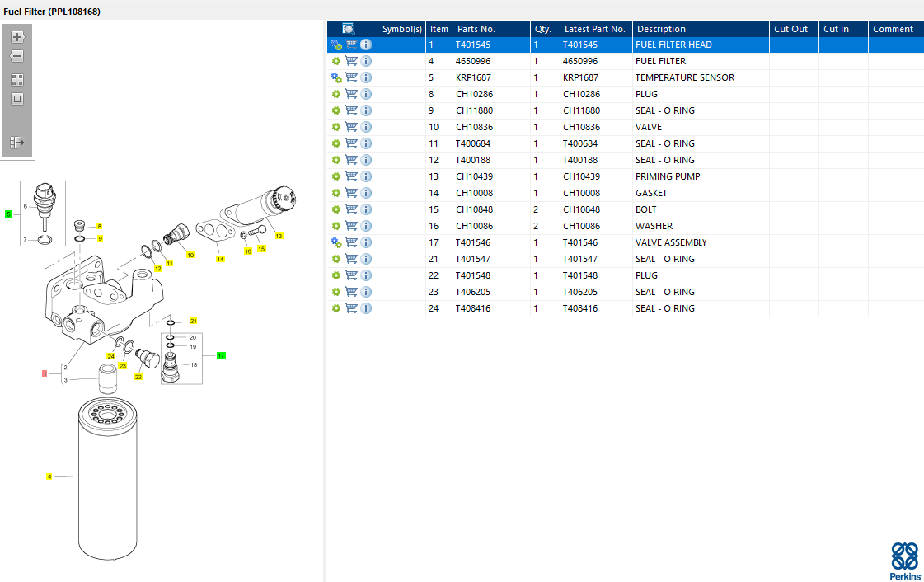Open info for BOLT CH10848
Viewport: 924px width, 582px height.
coord(366,209)
